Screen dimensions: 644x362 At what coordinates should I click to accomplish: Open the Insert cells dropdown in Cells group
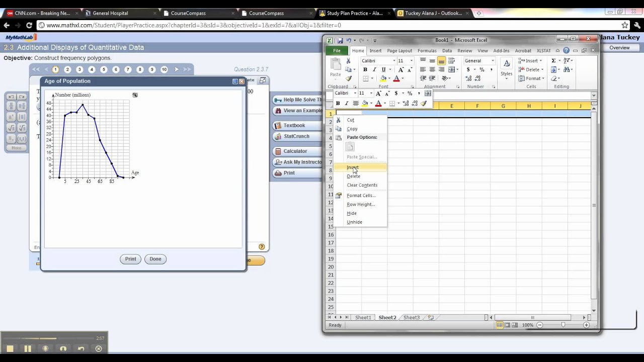click(x=541, y=61)
